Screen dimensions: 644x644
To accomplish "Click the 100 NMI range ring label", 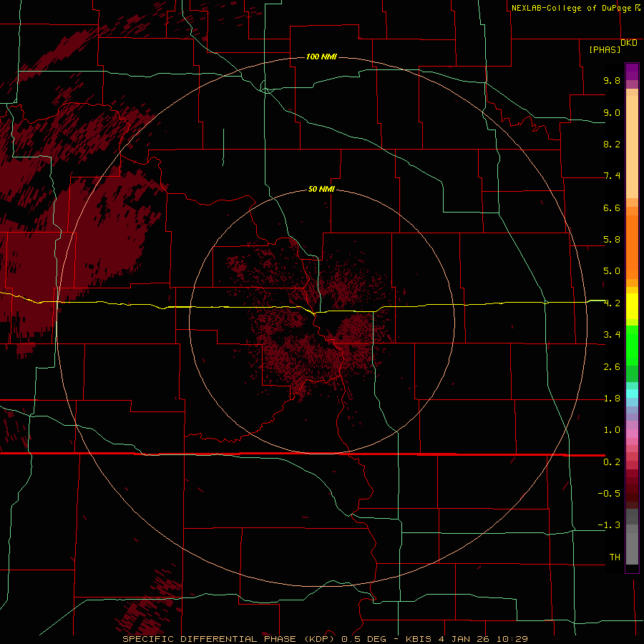I will 321,57.
